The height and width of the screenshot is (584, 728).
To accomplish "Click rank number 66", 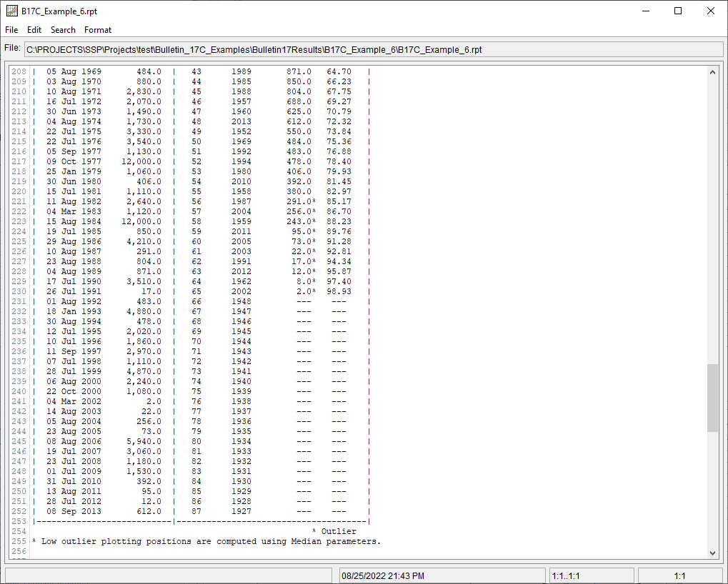I will point(196,301).
